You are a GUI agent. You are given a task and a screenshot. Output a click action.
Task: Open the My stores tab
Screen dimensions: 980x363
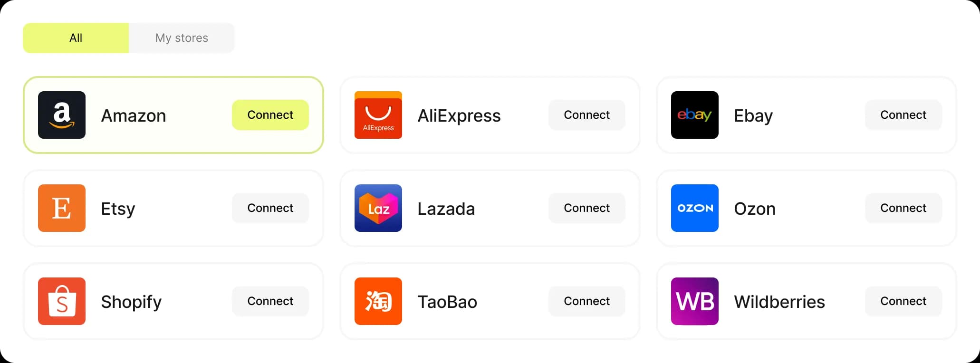[182, 38]
